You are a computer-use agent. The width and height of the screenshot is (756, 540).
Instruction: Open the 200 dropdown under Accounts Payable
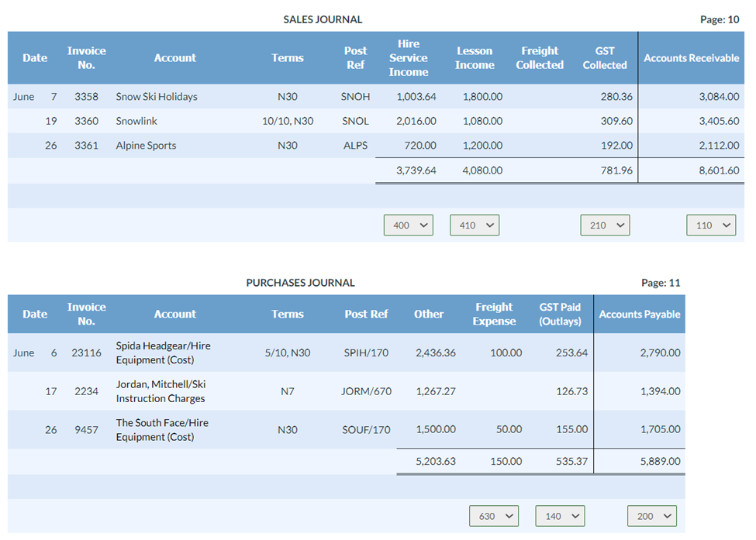[x=652, y=515]
